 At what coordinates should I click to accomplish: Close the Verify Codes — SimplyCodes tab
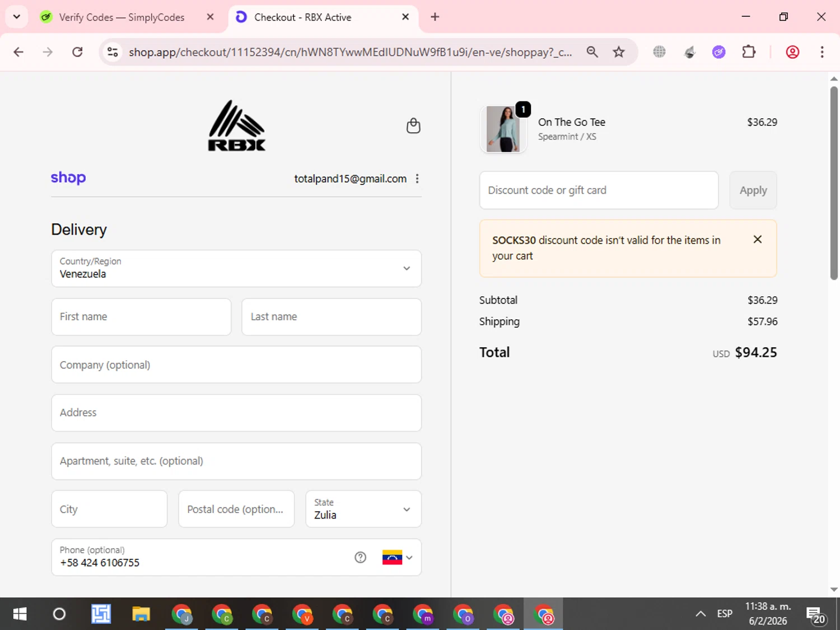(x=210, y=17)
